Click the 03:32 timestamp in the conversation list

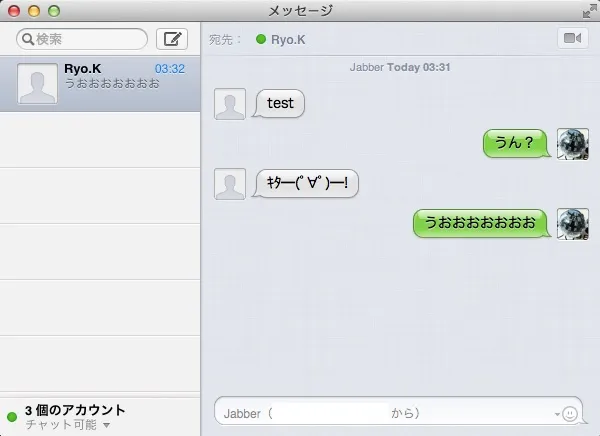click(x=170, y=69)
